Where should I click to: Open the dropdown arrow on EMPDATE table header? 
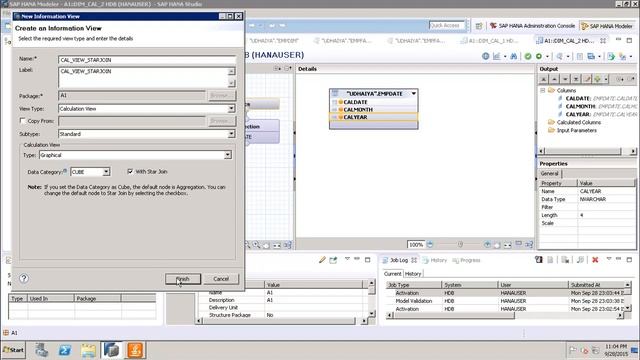[413, 93]
